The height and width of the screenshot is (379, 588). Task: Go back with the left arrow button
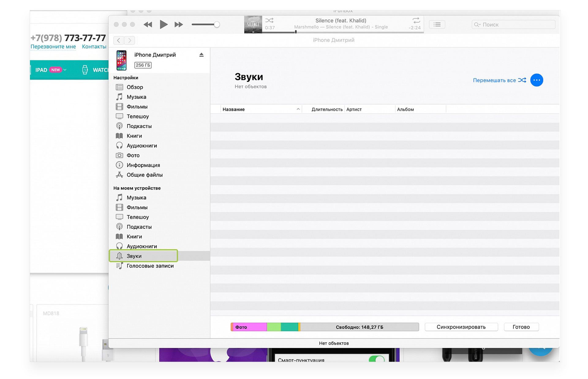pyautogui.click(x=119, y=40)
